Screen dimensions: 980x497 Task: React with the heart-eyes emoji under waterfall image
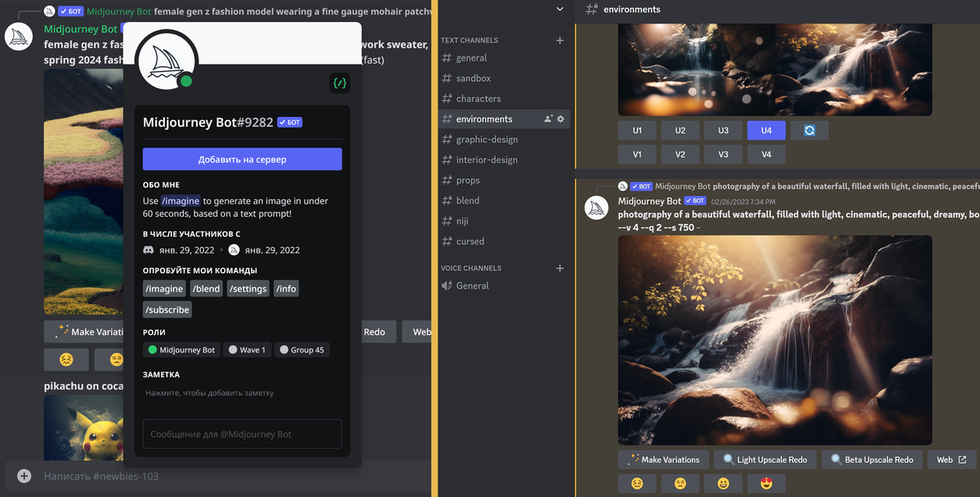tap(766, 483)
